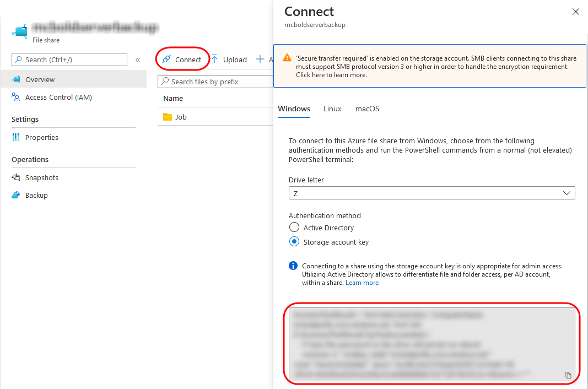
Task: Open the Drive letter dropdown
Action: pyautogui.click(x=431, y=193)
